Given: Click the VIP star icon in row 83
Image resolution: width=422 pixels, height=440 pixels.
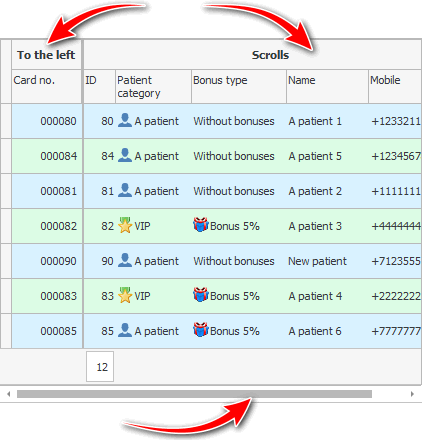Looking at the screenshot, I should [x=125, y=295].
